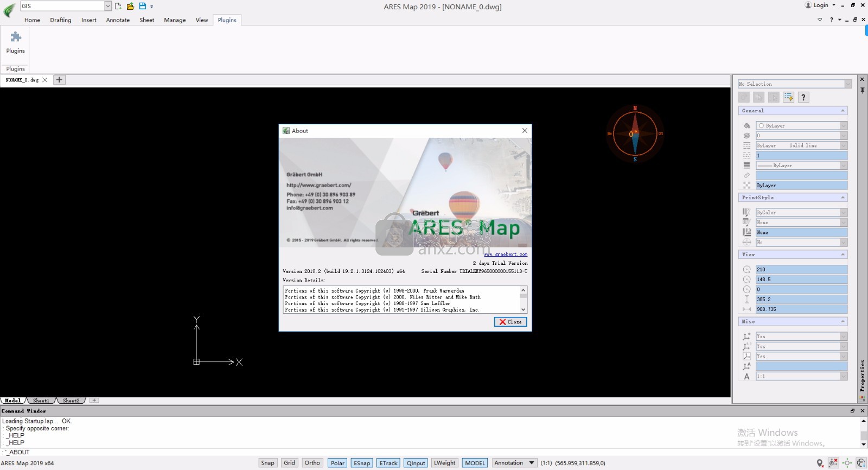The width and height of the screenshot is (868, 470).
Task: Switch to the Sheet1 layout tab
Action: (41, 401)
